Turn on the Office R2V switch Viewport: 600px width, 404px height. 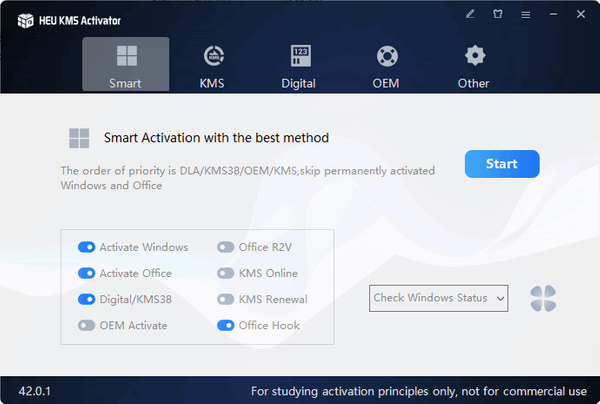pyautogui.click(x=225, y=247)
